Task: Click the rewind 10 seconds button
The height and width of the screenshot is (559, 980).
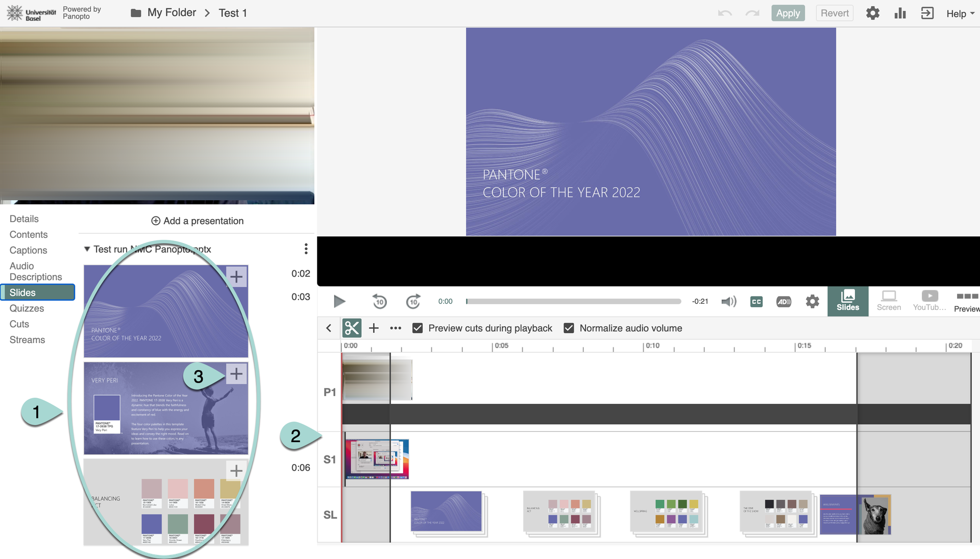Action: tap(379, 302)
